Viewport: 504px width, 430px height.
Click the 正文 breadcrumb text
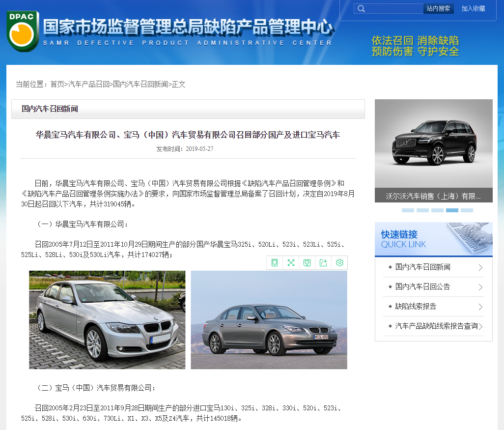(x=179, y=84)
